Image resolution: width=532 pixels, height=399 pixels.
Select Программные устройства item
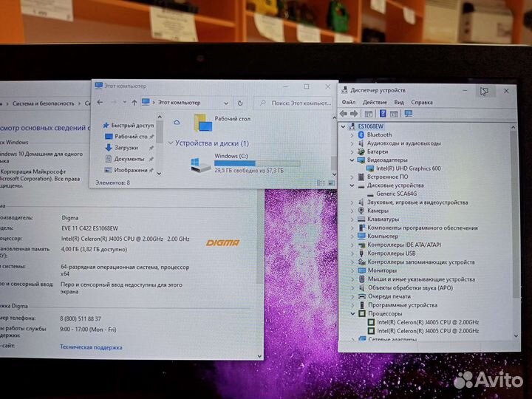click(403, 305)
